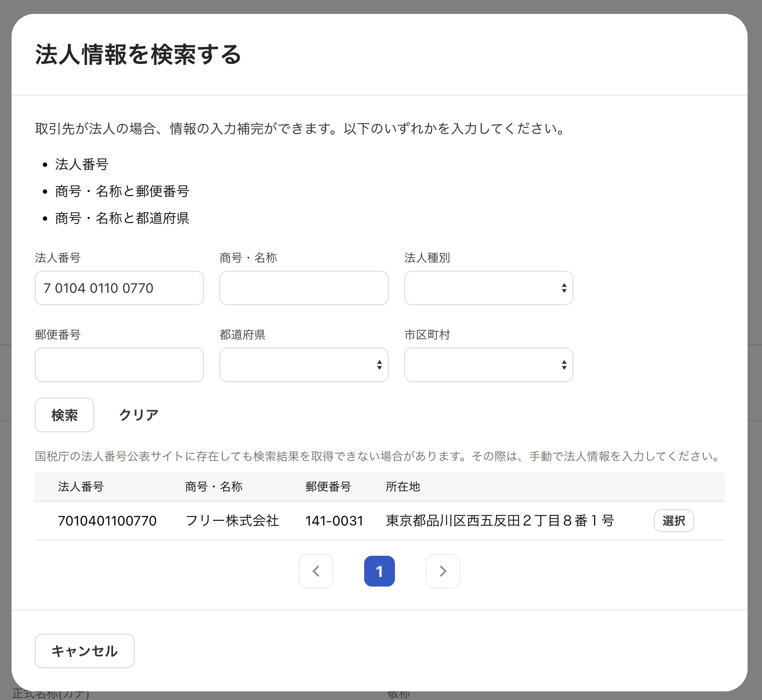Focus the 商号・名称 text field
The width and height of the screenshot is (762, 700).
[304, 288]
